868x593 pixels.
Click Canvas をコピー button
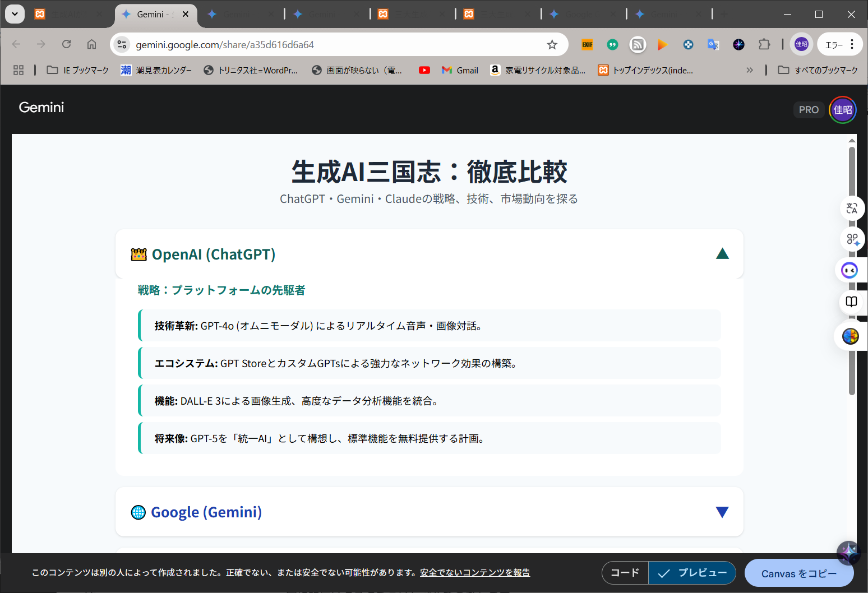coord(799,573)
